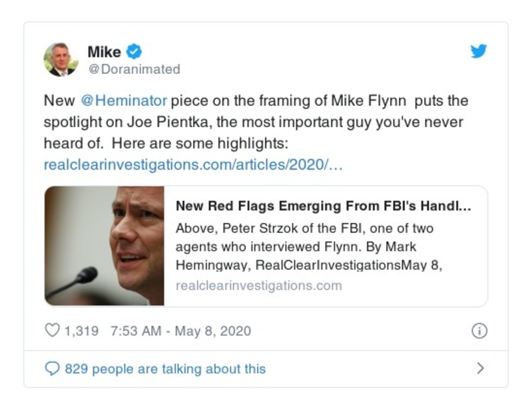Open the @Heminator mention link
Screen dimensions: 532x419
tap(123, 101)
